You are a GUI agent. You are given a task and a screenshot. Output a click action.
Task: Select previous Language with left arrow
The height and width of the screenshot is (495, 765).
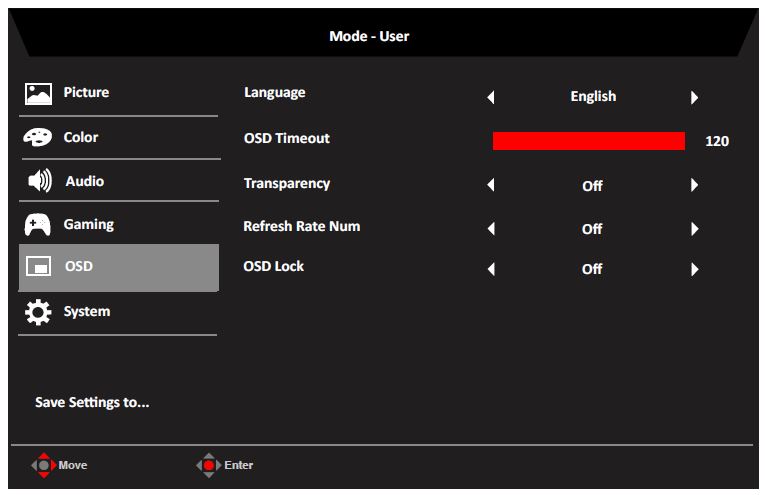tap(491, 98)
